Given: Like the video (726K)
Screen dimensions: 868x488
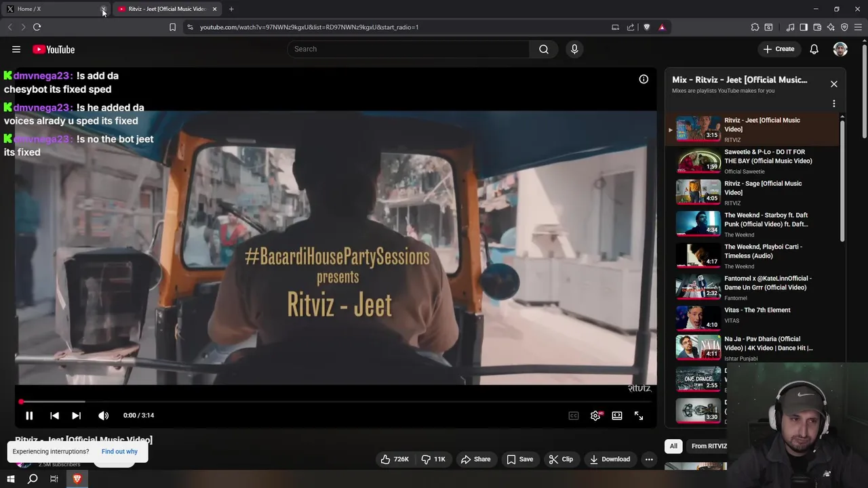Looking at the screenshot, I should pyautogui.click(x=394, y=459).
